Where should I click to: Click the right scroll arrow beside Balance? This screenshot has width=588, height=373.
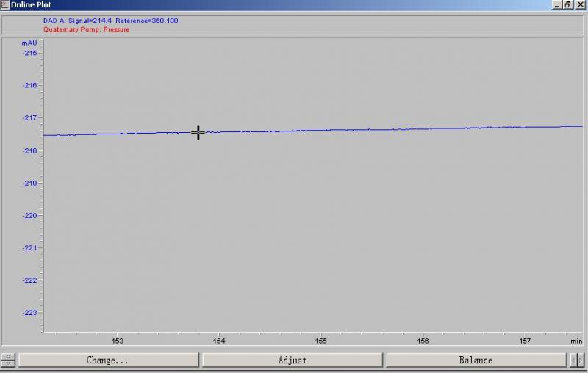581,361
